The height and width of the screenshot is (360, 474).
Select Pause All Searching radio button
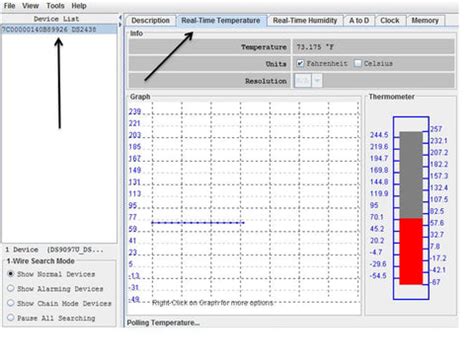point(11,317)
